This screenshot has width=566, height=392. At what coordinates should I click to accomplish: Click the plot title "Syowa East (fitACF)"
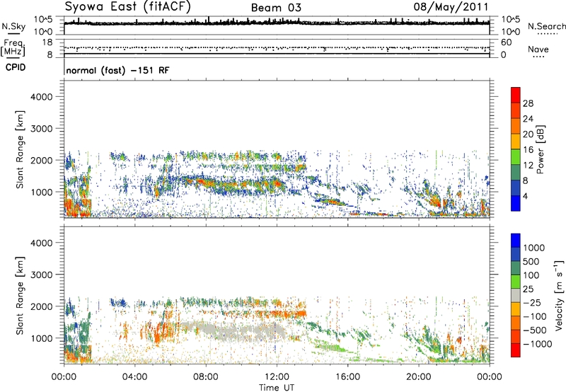pos(128,6)
